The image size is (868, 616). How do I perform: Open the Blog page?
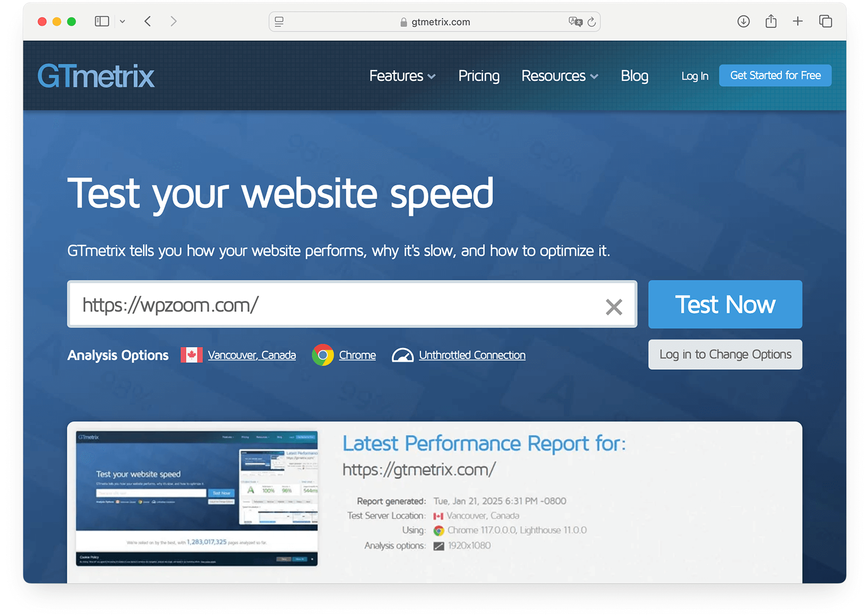pos(634,76)
